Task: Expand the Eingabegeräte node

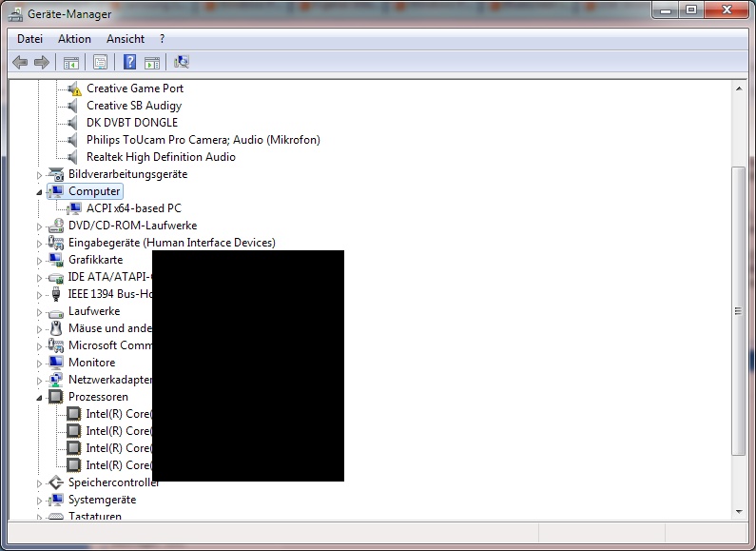Action: (40, 244)
